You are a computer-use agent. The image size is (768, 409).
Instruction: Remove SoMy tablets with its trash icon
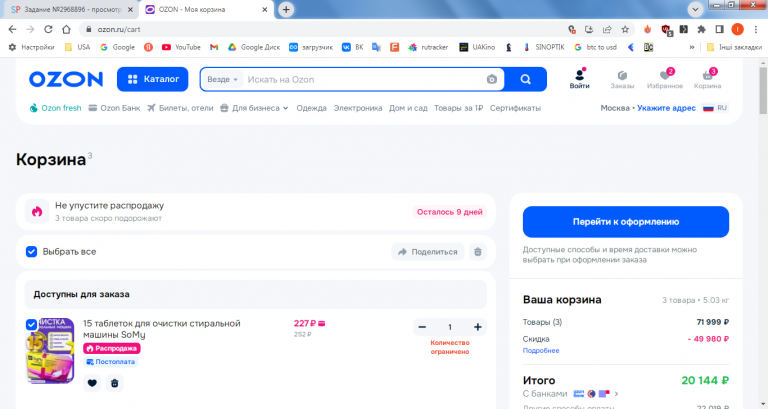[115, 383]
